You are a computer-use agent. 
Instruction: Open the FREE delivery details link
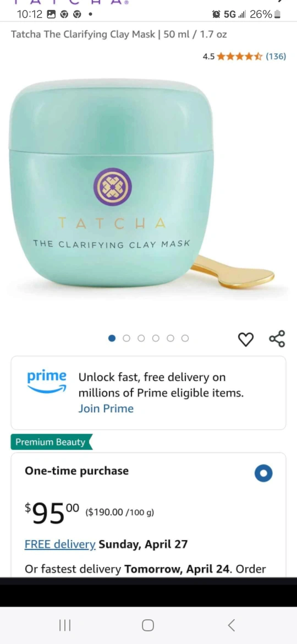tap(60, 544)
